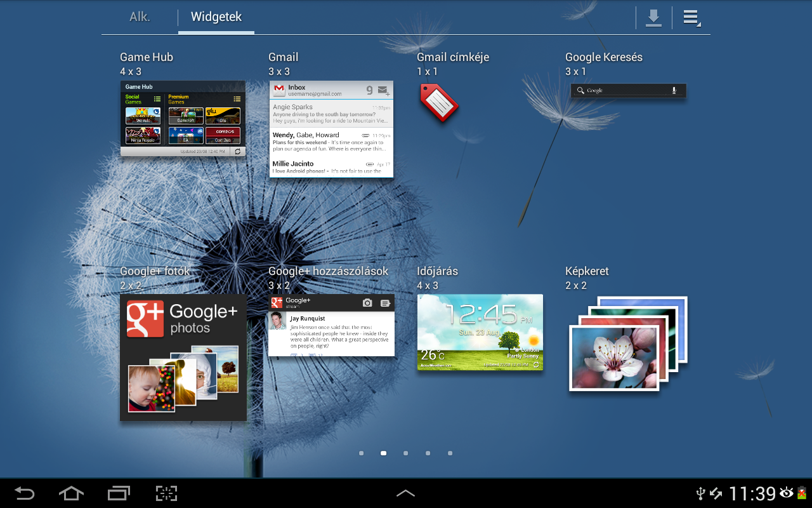Select the Game Hub widget preview

[183, 119]
